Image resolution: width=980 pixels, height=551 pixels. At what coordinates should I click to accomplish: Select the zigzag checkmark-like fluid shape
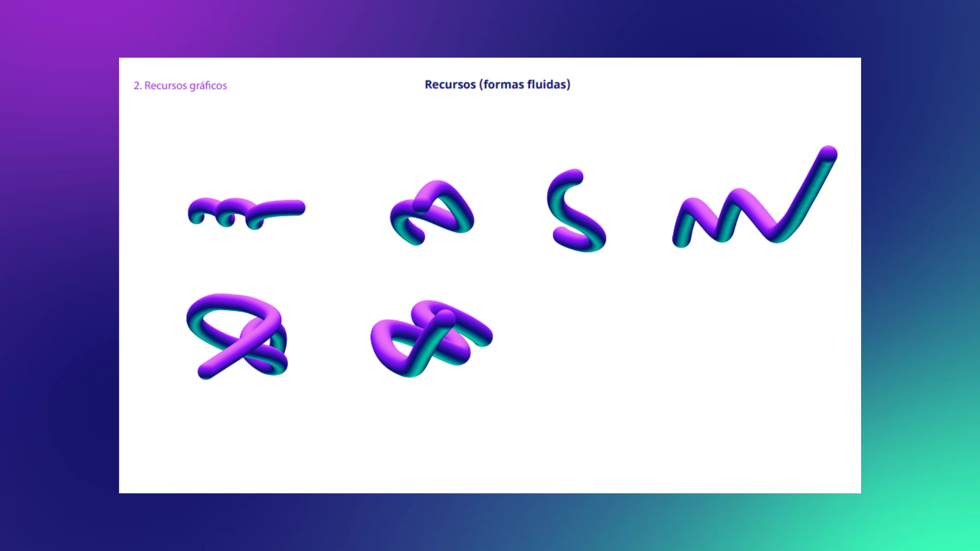[x=755, y=197]
